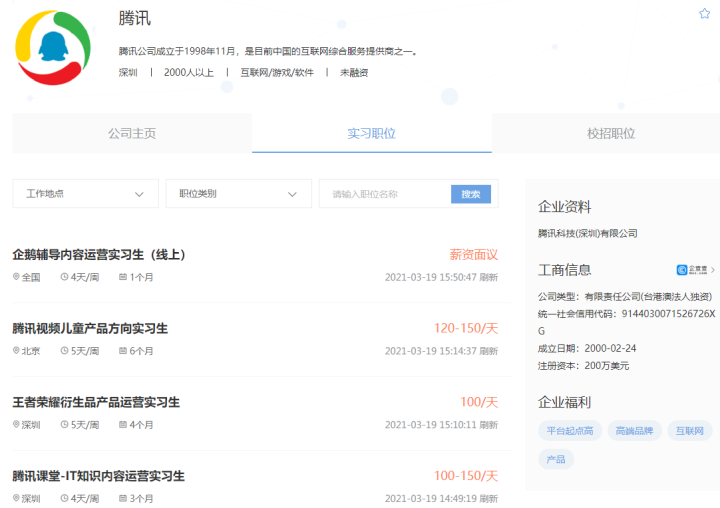The height and width of the screenshot is (508, 720).
Task: Click 注册资本: 200万美元 text
Action: (583, 366)
